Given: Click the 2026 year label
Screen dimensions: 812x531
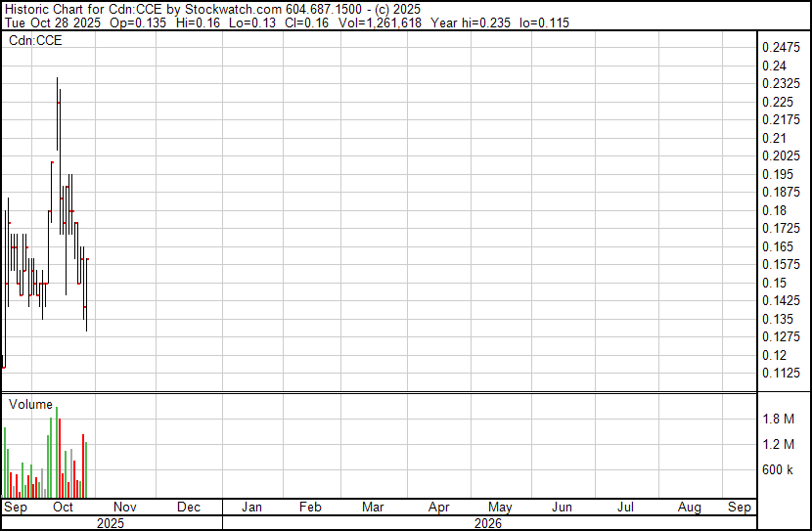Looking at the screenshot, I should pos(488,523).
